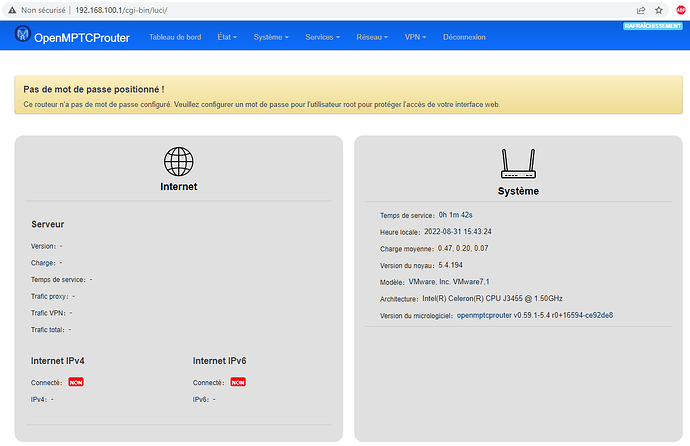The image size is (690, 446).
Task: Click the model 'VMware, Inc. VMware7,1'
Action: [449, 282]
